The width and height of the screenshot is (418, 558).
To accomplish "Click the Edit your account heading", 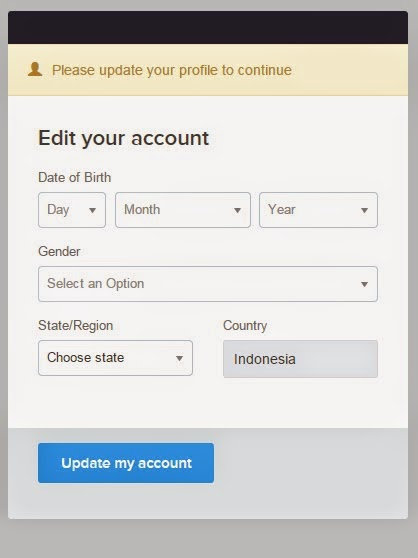I will 123,138.
